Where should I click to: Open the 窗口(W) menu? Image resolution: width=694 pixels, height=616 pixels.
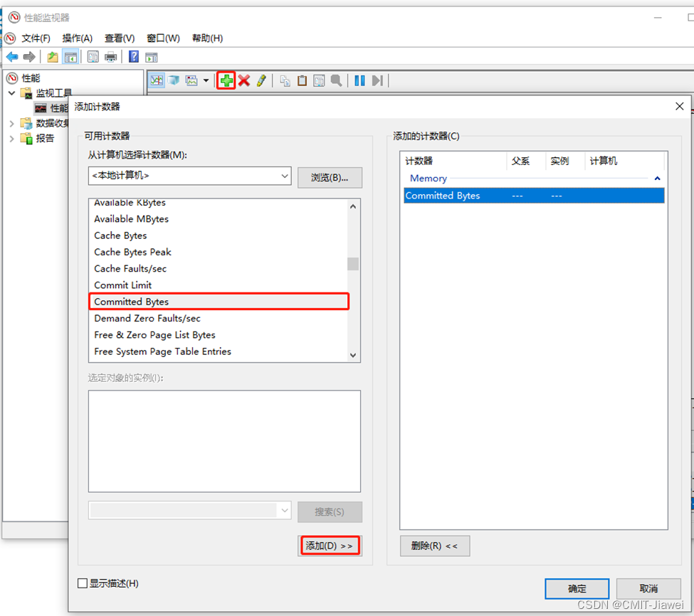[x=163, y=38]
